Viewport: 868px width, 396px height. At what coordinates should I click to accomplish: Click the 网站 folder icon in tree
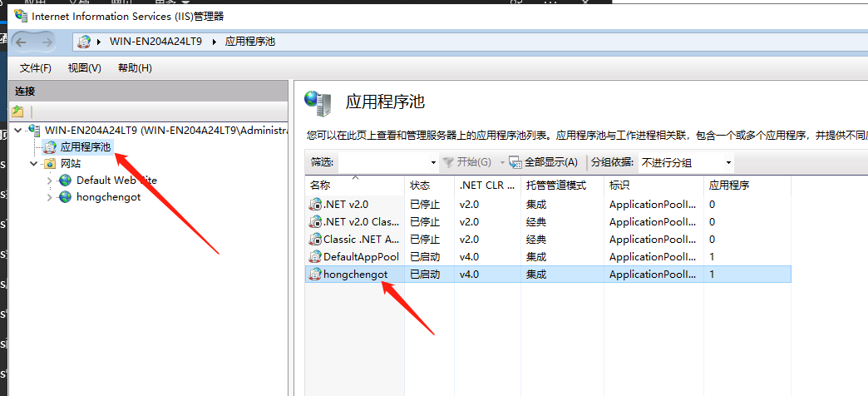50,163
